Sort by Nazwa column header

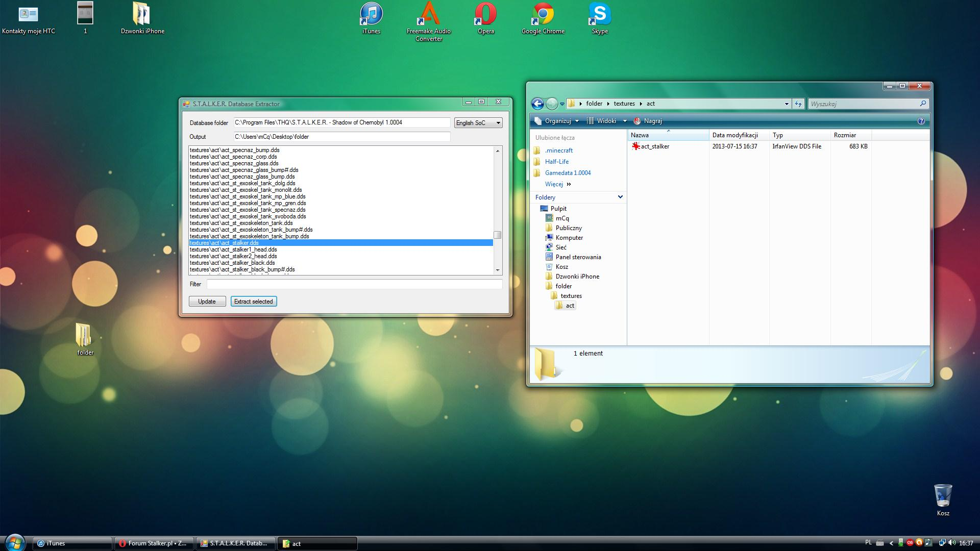point(668,135)
